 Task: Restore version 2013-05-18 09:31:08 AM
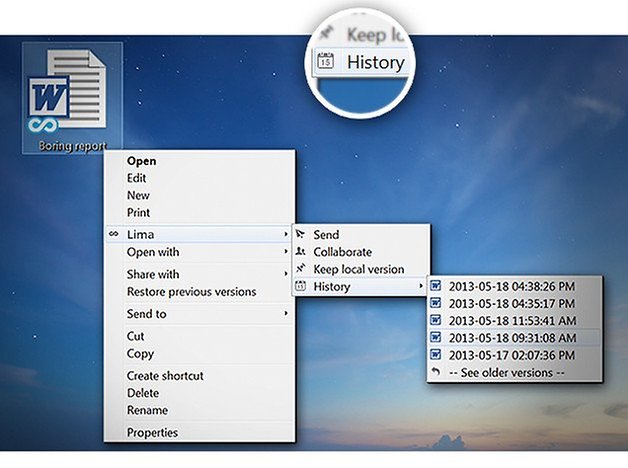click(515, 338)
